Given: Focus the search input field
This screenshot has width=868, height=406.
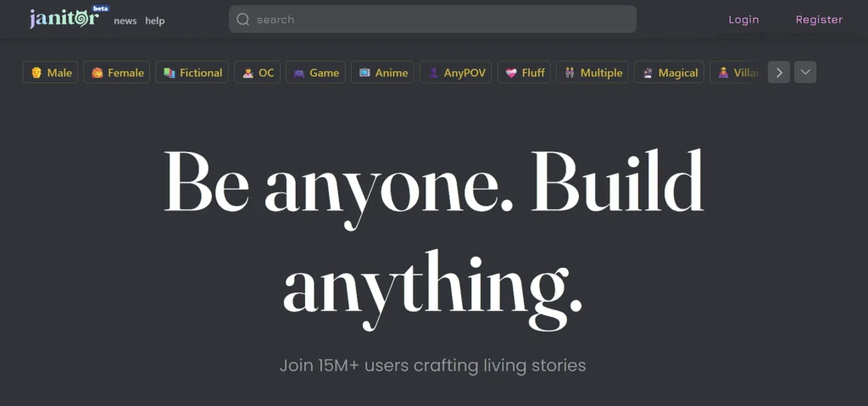Looking at the screenshot, I should pyautogui.click(x=432, y=19).
